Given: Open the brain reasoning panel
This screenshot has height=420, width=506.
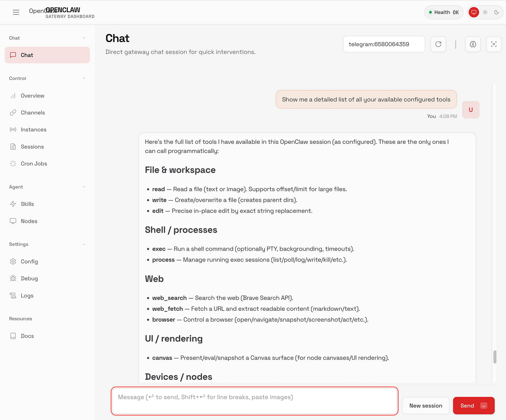Looking at the screenshot, I should pos(473,44).
